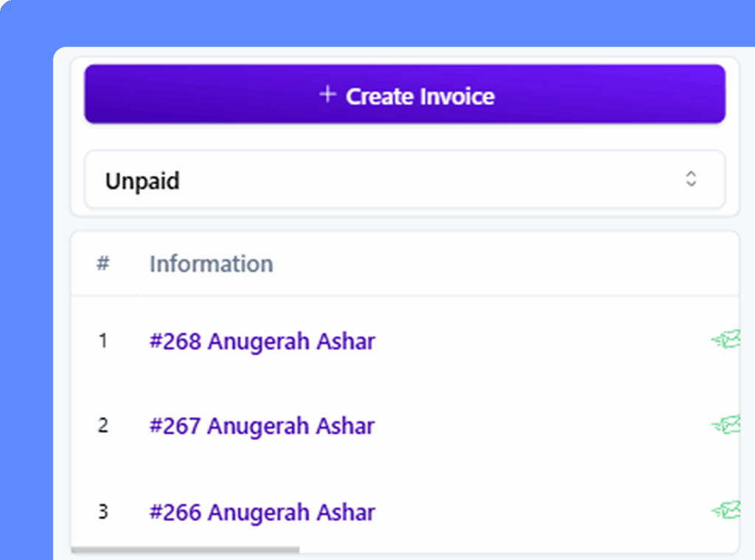Image resolution: width=755 pixels, height=560 pixels.
Task: Click the Information column header
Action: 211,264
